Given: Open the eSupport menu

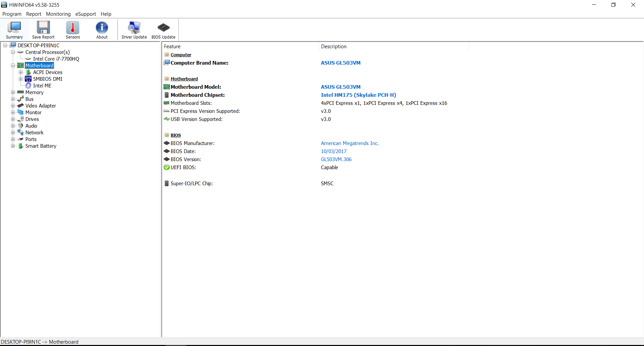Looking at the screenshot, I should point(86,14).
